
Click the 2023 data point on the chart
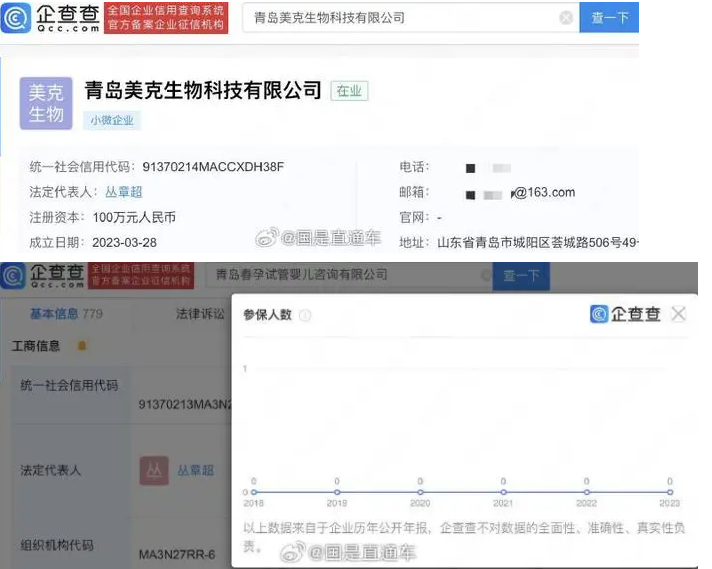pyautogui.click(x=670, y=492)
